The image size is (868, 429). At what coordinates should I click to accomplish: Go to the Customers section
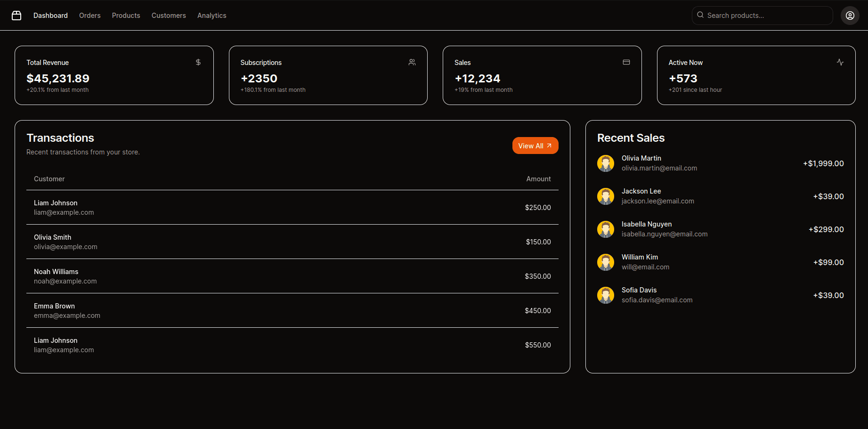tap(169, 15)
